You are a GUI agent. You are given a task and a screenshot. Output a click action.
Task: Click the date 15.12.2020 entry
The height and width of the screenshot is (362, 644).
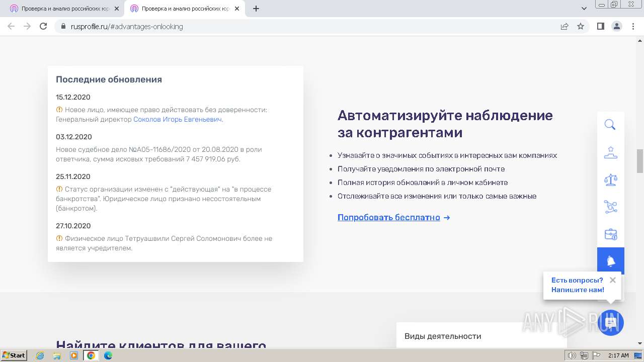(x=73, y=97)
